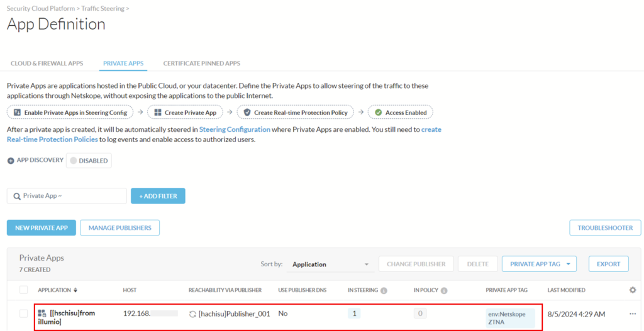Expand the Private App Tag dropdown

[539, 264]
